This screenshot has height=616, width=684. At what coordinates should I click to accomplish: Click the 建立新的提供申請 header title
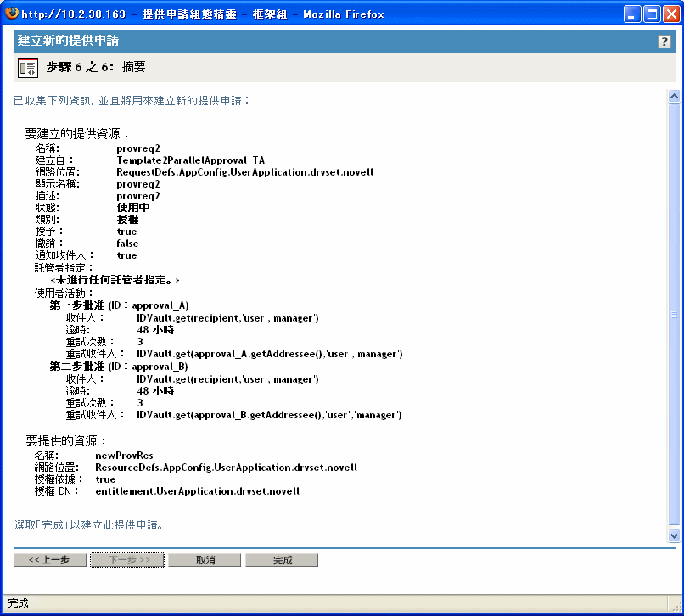pos(68,41)
